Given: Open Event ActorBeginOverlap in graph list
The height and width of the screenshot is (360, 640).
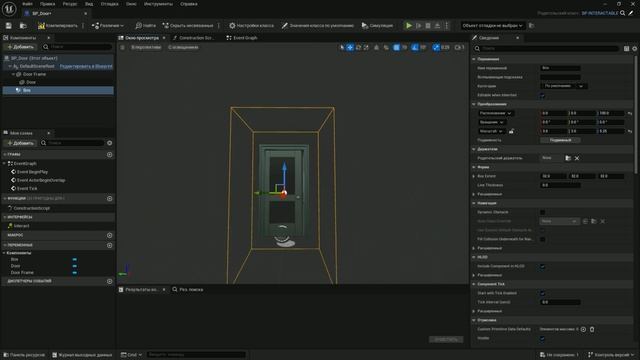Looking at the screenshot, I should 41,180.
